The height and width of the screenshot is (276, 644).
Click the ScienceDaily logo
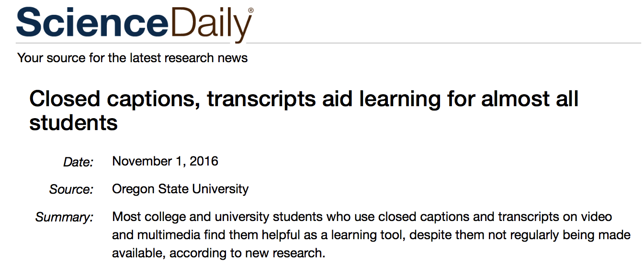(134, 24)
